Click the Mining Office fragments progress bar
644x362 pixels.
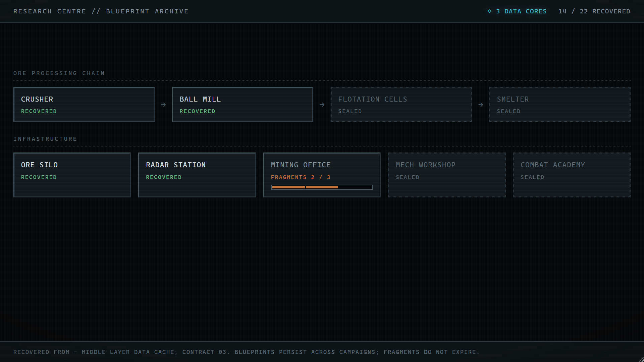click(322, 187)
